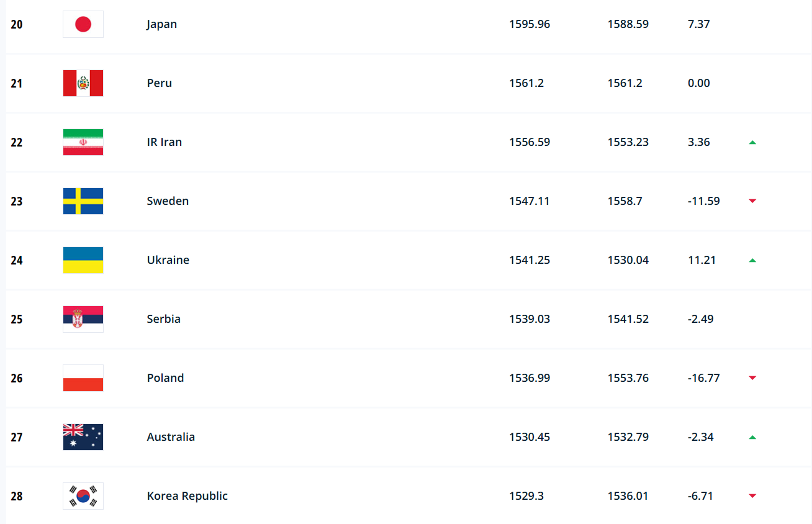Click the Poland flag icon
The width and height of the screenshot is (812, 524).
(x=83, y=378)
